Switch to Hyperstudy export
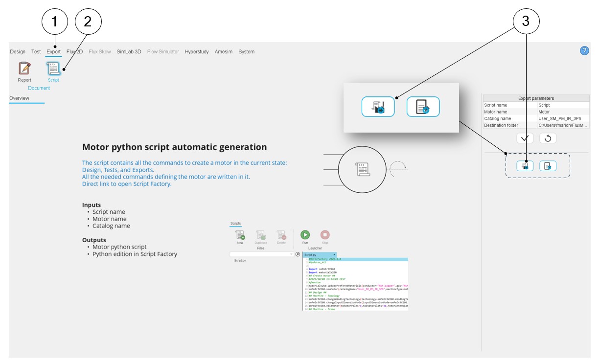The width and height of the screenshot is (600, 364). click(197, 52)
